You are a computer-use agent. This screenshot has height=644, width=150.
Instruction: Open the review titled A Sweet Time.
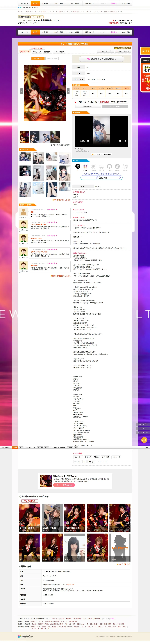[x=36, y=238]
